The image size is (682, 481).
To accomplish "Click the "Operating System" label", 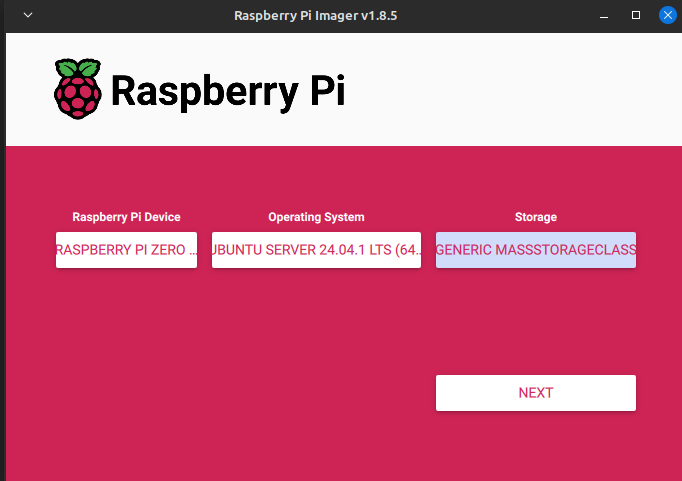I will click(x=316, y=217).
